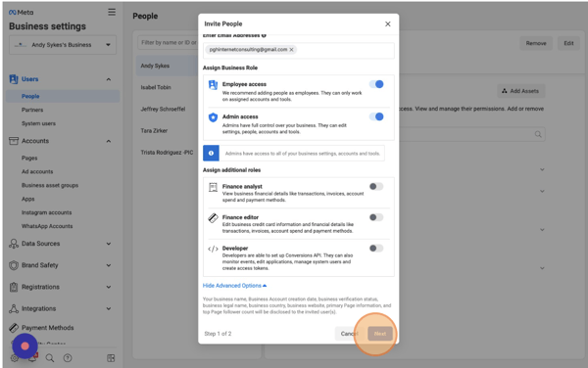
Task: Click the Brand Safety shield icon
Action: coord(14,265)
